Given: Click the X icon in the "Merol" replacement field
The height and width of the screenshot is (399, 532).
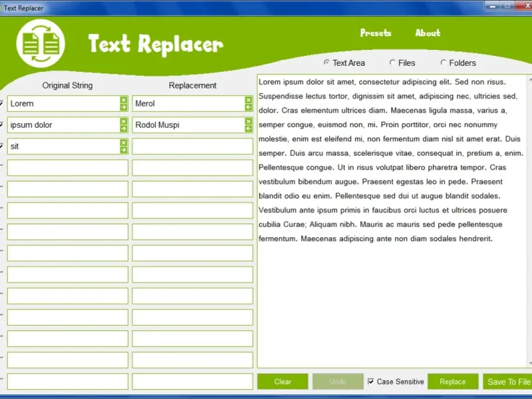Looking at the screenshot, I should 248,100.
